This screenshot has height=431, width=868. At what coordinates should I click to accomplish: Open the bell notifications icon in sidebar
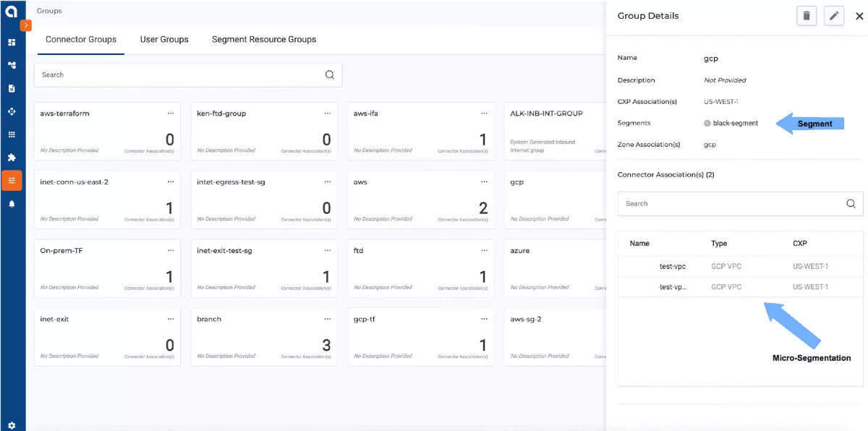pyautogui.click(x=12, y=204)
